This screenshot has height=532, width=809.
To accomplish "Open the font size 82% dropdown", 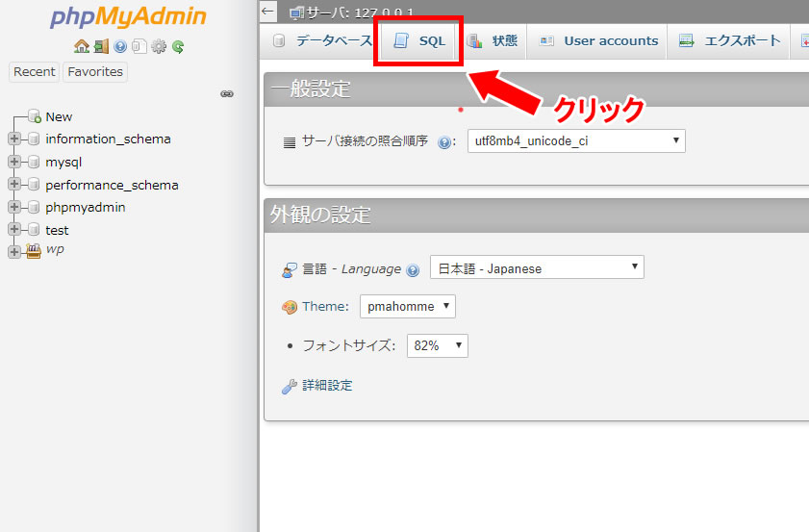I will pyautogui.click(x=437, y=345).
